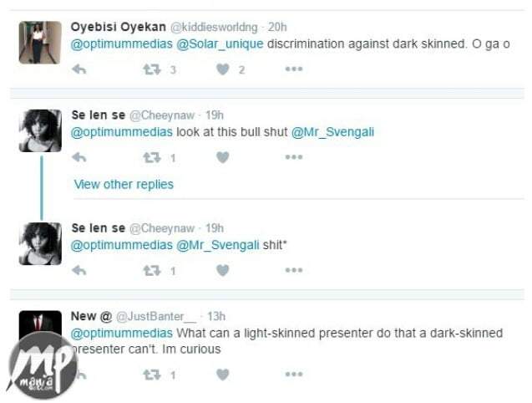Image resolution: width=532 pixels, height=403 pixels.
Task: Reply to the 'shit*' correction tweet
Action: [79, 271]
